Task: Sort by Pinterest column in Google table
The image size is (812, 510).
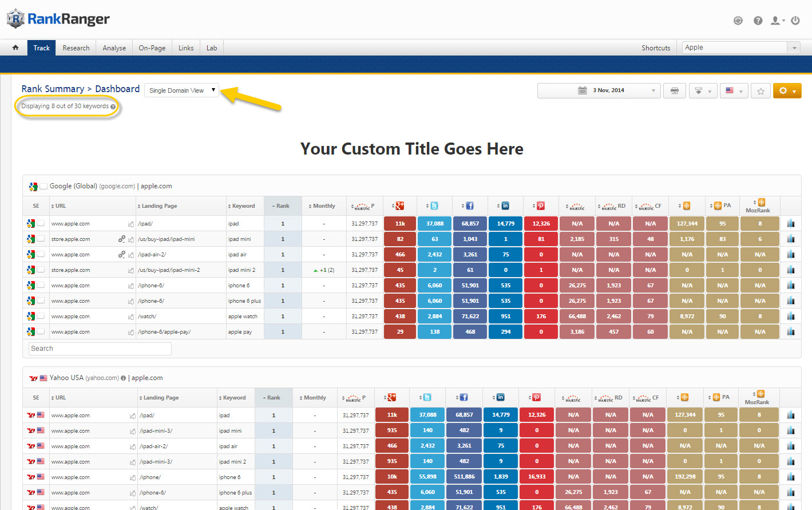Action: click(x=540, y=206)
